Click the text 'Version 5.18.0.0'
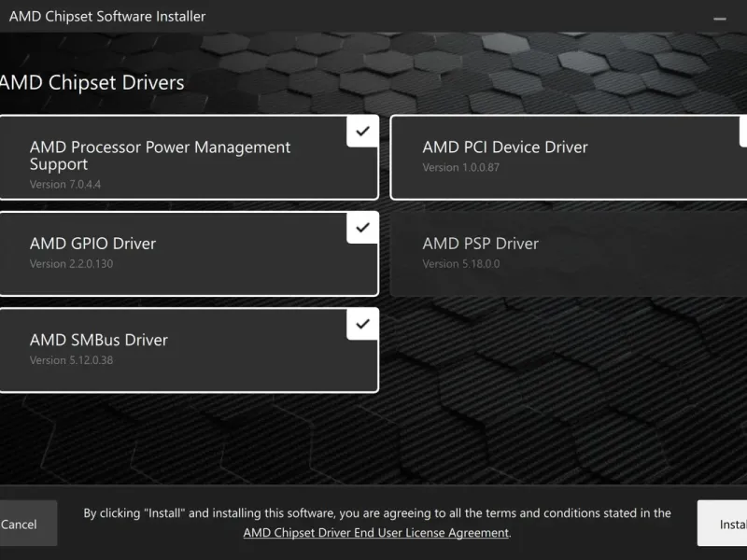Image resolution: width=747 pixels, height=560 pixels. (x=460, y=264)
